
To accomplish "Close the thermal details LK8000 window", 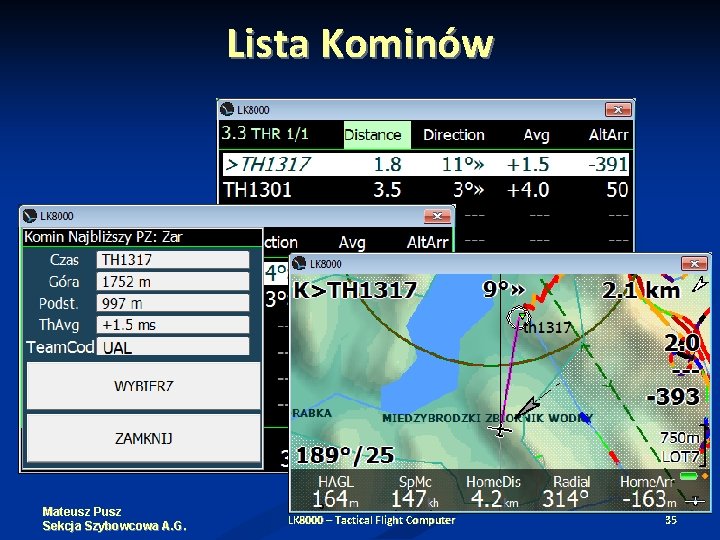I will coord(437,216).
